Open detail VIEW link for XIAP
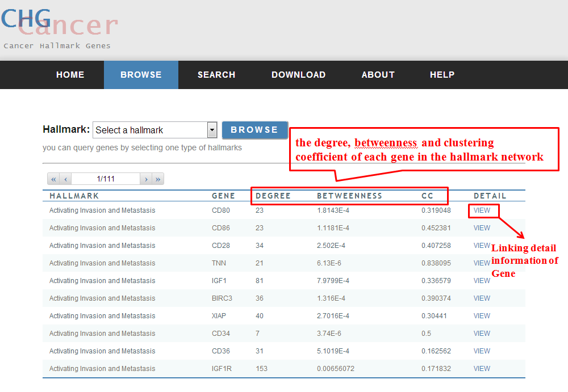The height and width of the screenshot is (392, 568). (482, 316)
